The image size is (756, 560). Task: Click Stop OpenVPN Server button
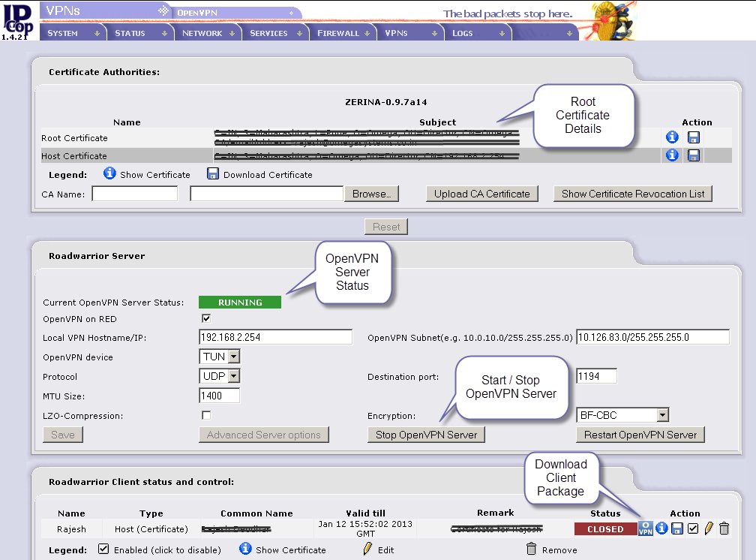point(426,435)
